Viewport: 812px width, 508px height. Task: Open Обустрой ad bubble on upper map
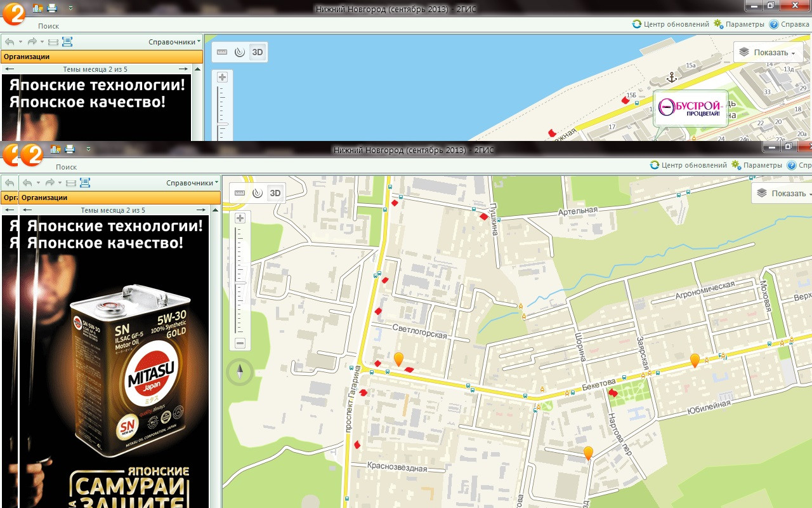pos(691,109)
